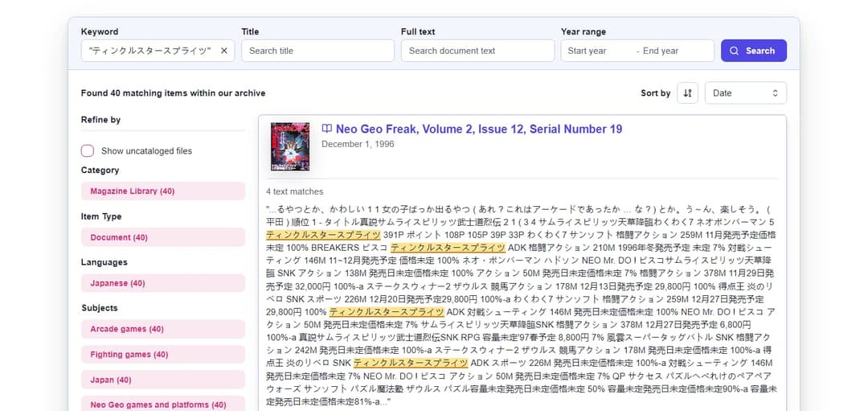868x411 pixels.
Task: Click the December 1, 1996 date text
Action: click(x=358, y=144)
